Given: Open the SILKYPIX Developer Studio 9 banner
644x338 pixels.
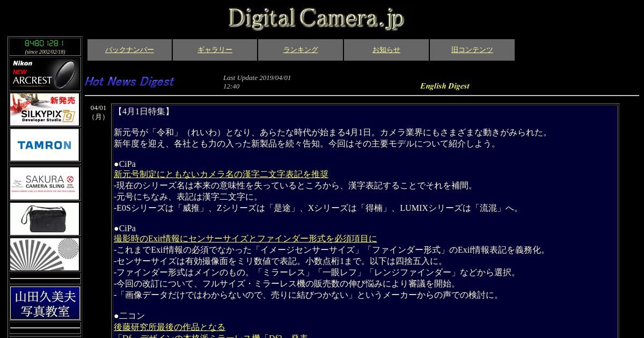Looking at the screenshot, I should pyautogui.click(x=45, y=109).
